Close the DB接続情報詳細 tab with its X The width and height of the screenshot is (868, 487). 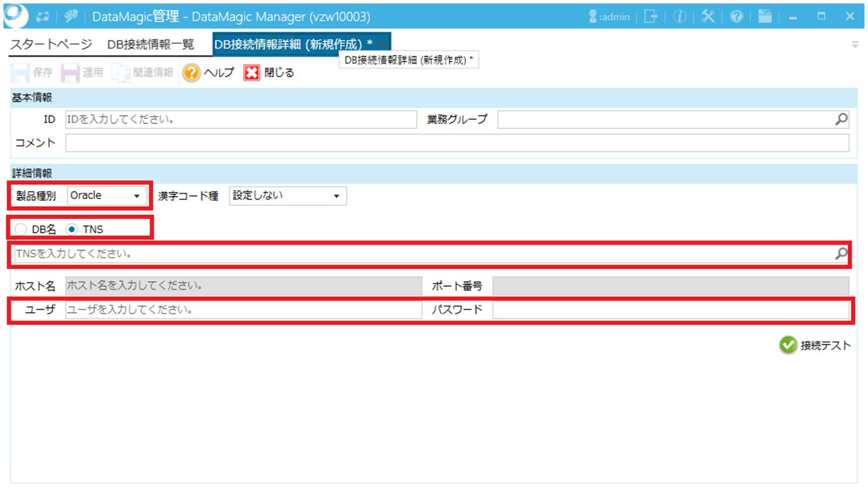coord(383,44)
